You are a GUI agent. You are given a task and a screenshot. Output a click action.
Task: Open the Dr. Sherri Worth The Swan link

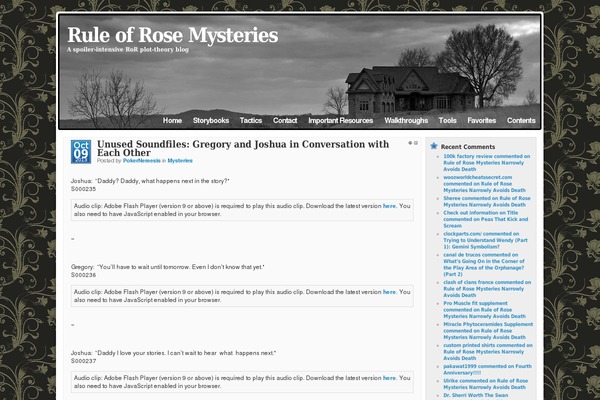tap(476, 395)
